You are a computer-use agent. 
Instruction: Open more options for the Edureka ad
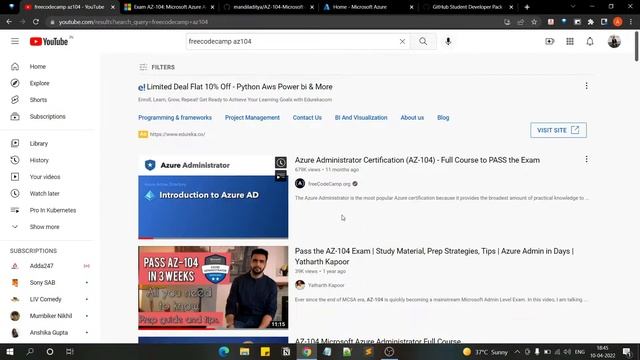pyautogui.click(x=586, y=86)
